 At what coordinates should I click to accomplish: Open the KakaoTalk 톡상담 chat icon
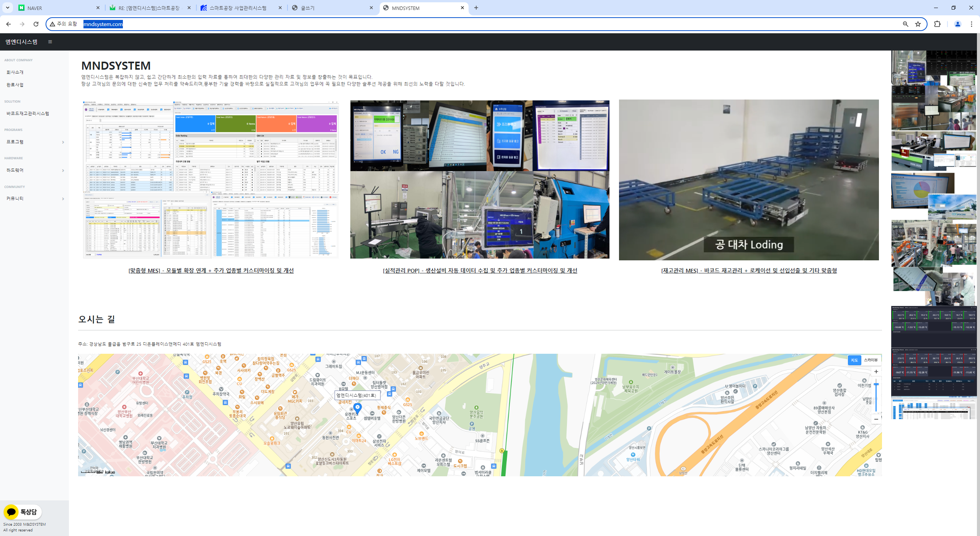point(22,512)
